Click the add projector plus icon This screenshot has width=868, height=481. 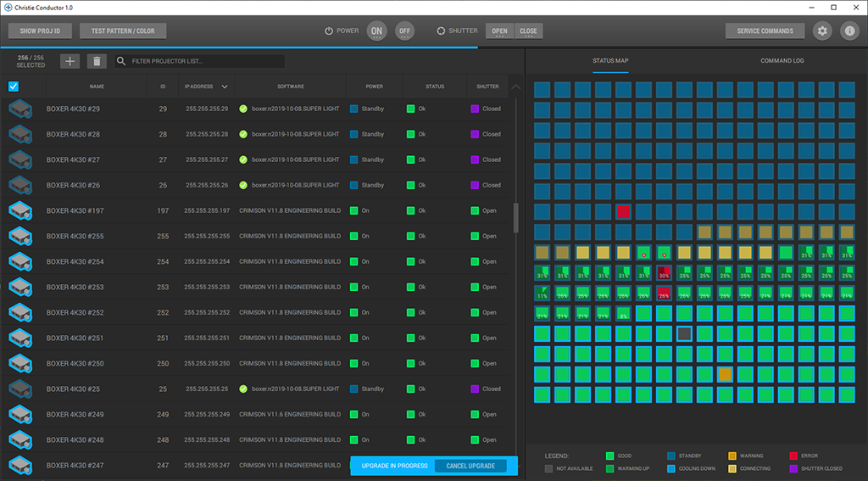[70, 61]
